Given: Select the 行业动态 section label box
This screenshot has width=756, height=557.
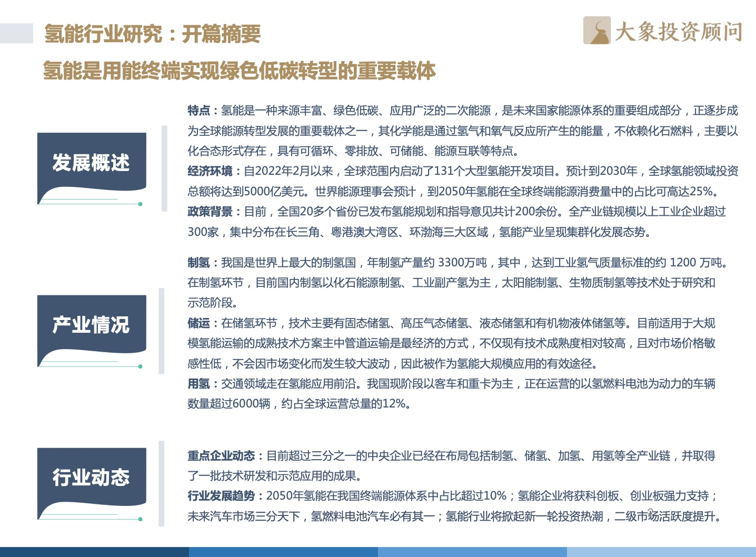Looking at the screenshot, I should pos(92,484).
